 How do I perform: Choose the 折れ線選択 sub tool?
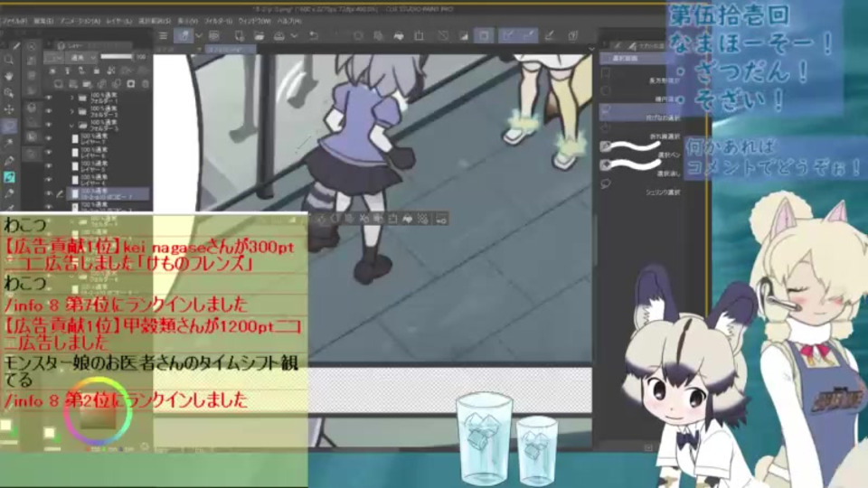coord(642,131)
